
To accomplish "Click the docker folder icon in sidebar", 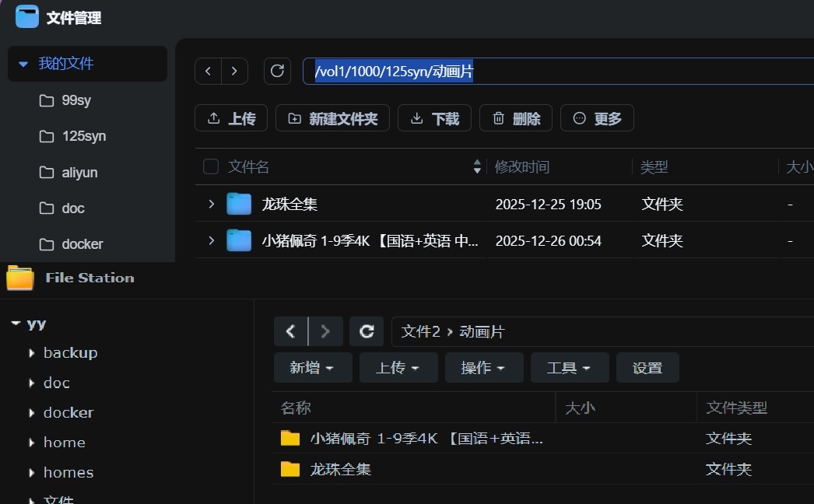I will (x=47, y=243).
